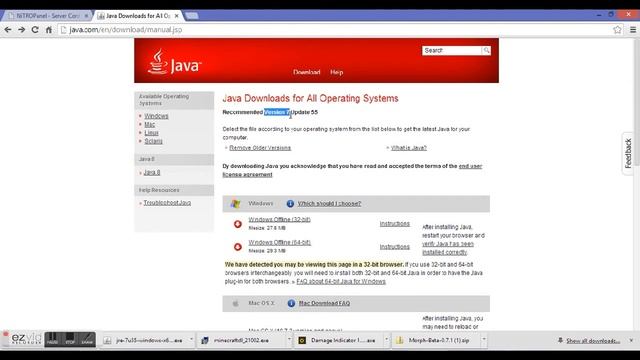
Task: Open a new browser tab
Action: [x=191, y=16]
